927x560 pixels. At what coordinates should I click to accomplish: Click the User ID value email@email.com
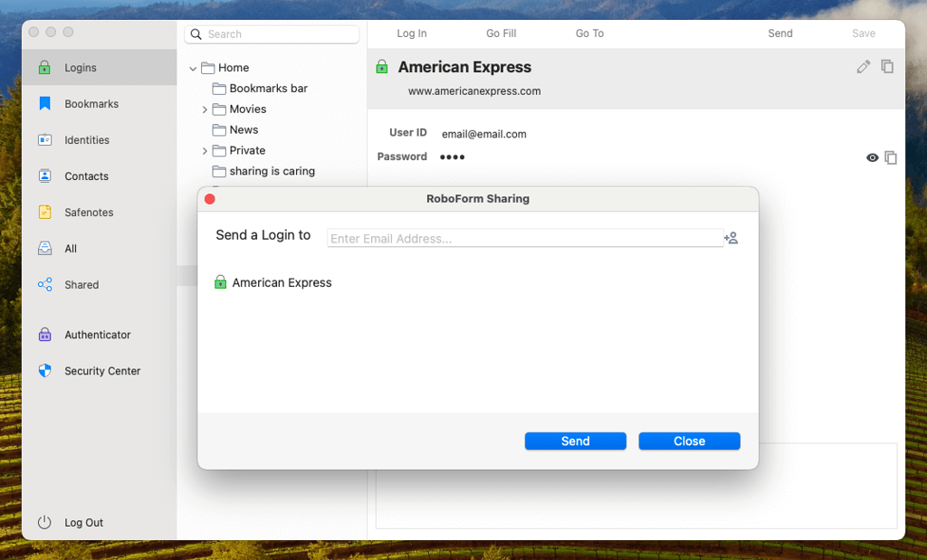484,134
